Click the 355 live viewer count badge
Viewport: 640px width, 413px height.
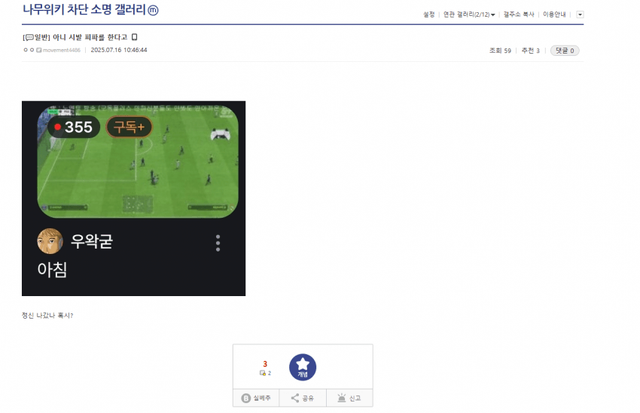pyautogui.click(x=74, y=127)
